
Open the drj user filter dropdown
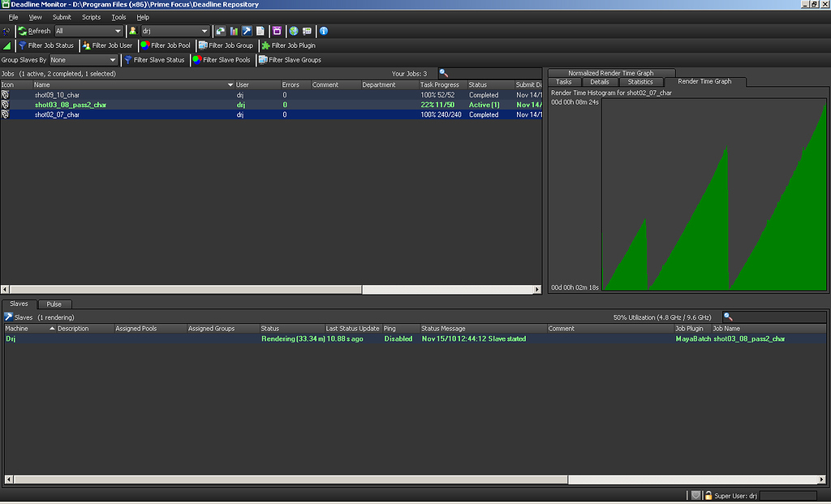click(x=174, y=31)
